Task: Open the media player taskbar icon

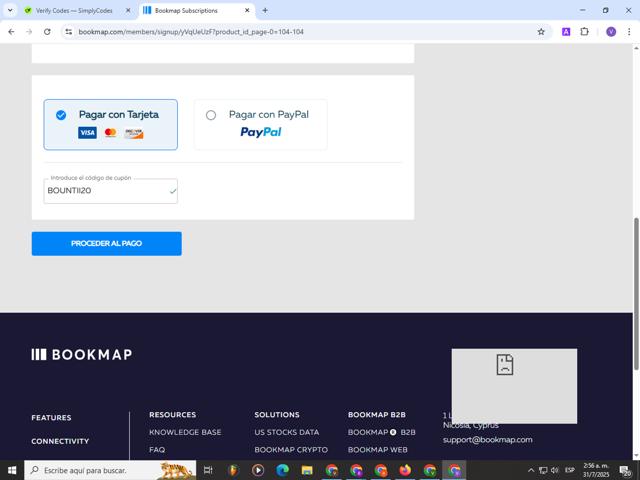Action: point(258,470)
